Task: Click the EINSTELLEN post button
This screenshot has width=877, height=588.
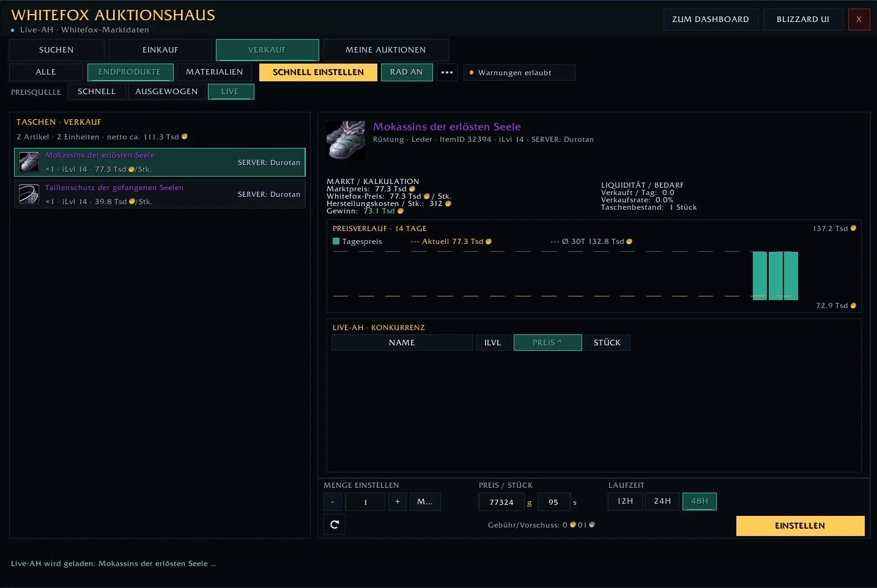Action: click(x=800, y=526)
